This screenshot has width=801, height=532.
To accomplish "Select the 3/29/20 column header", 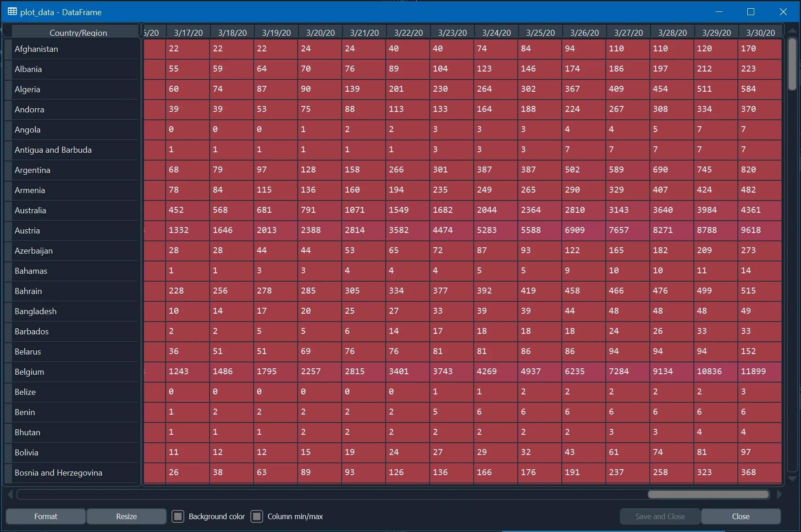I will tap(717, 32).
